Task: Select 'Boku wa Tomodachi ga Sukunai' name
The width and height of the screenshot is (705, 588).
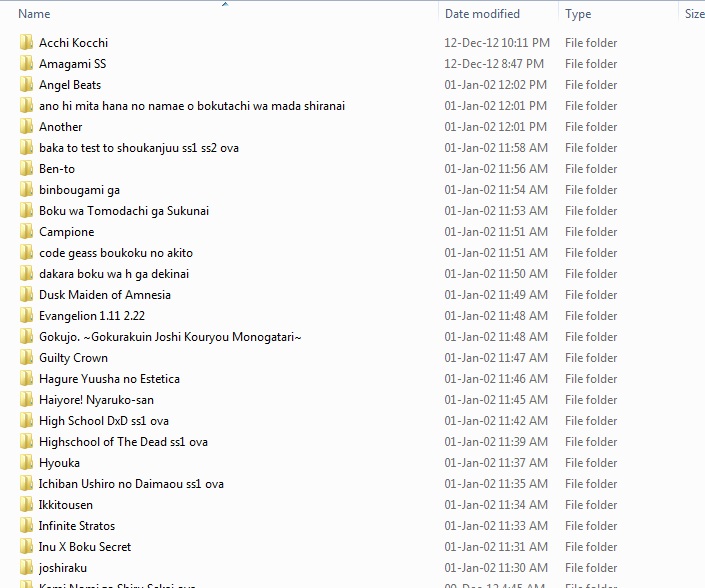Action: (124, 211)
